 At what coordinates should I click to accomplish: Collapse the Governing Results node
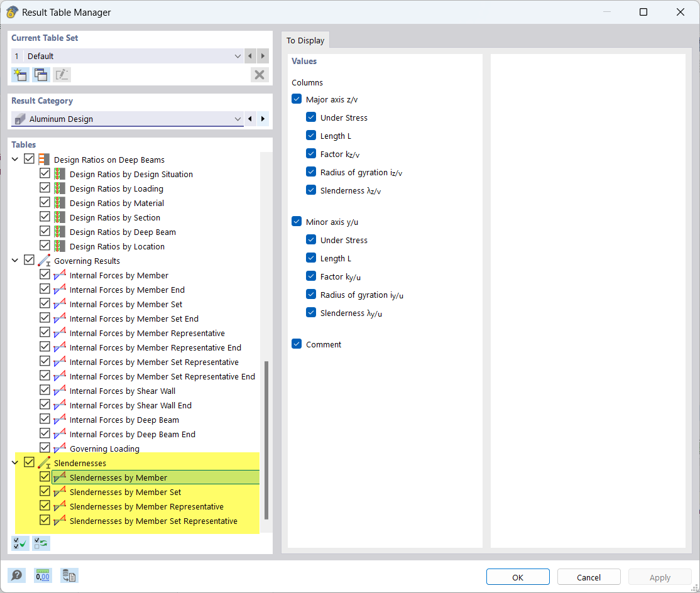tap(15, 260)
